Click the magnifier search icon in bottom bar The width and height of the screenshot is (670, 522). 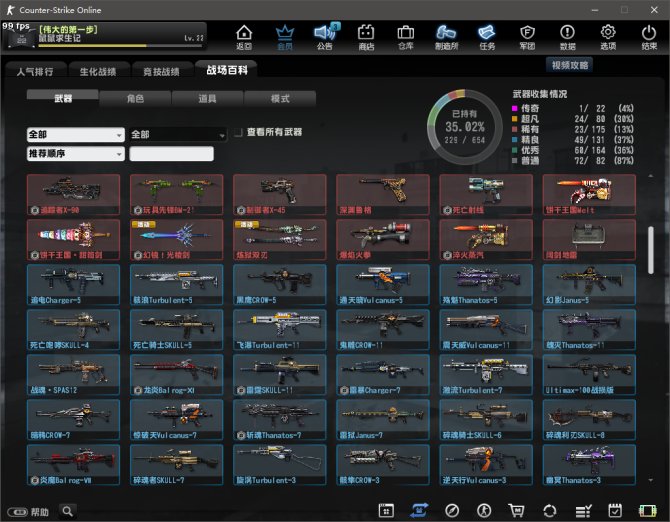(x=68, y=511)
